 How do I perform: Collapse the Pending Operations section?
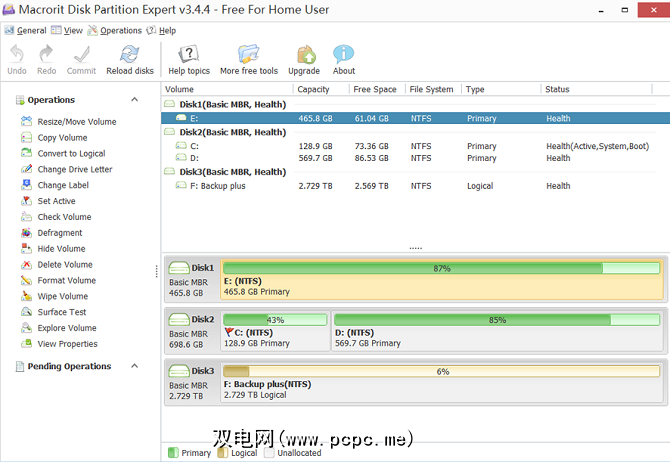click(x=135, y=367)
